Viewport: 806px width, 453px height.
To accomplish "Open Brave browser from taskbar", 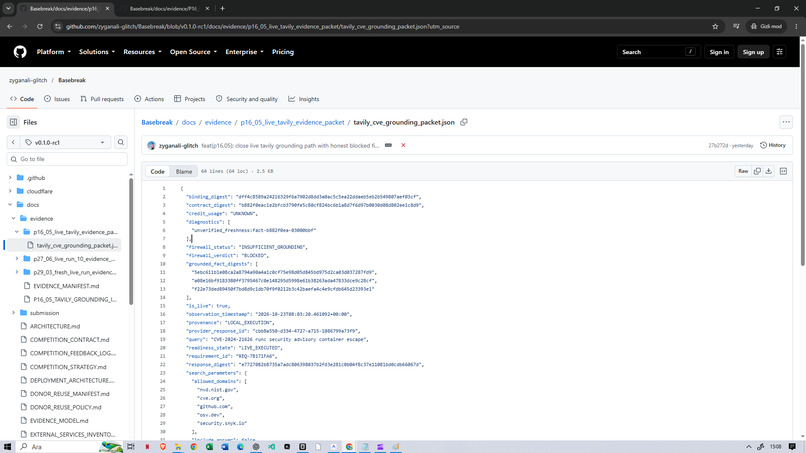I will pyautogui.click(x=162, y=447).
